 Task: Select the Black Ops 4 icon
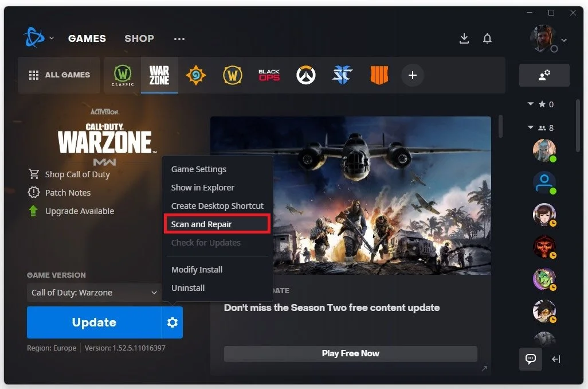(x=379, y=75)
